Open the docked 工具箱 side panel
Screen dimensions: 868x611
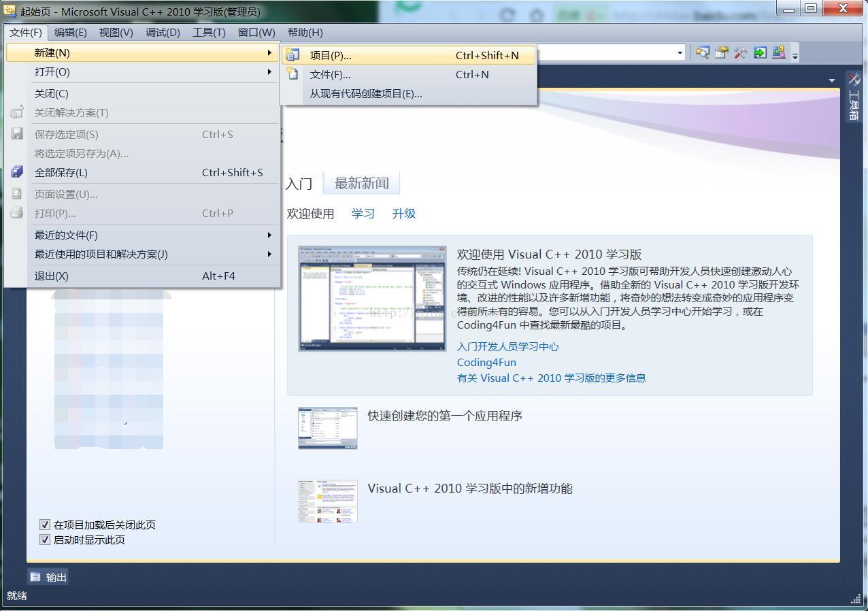tap(854, 96)
